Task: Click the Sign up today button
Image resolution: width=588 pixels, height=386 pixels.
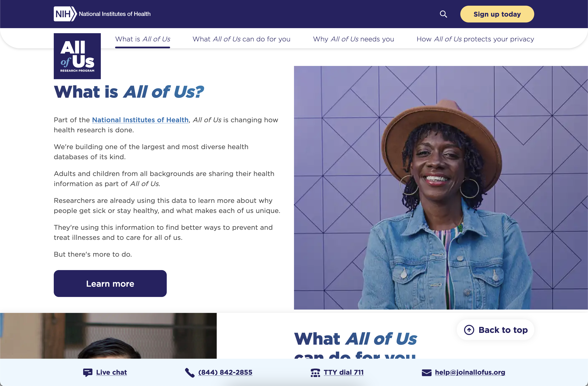Action: pos(497,14)
